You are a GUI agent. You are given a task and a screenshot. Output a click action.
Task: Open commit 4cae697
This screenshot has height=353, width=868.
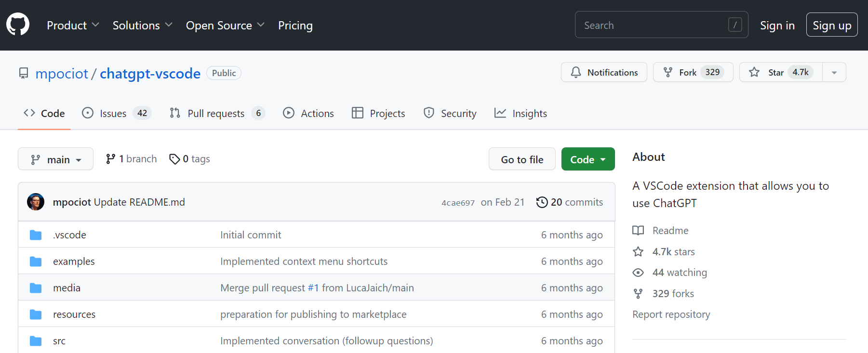point(458,203)
